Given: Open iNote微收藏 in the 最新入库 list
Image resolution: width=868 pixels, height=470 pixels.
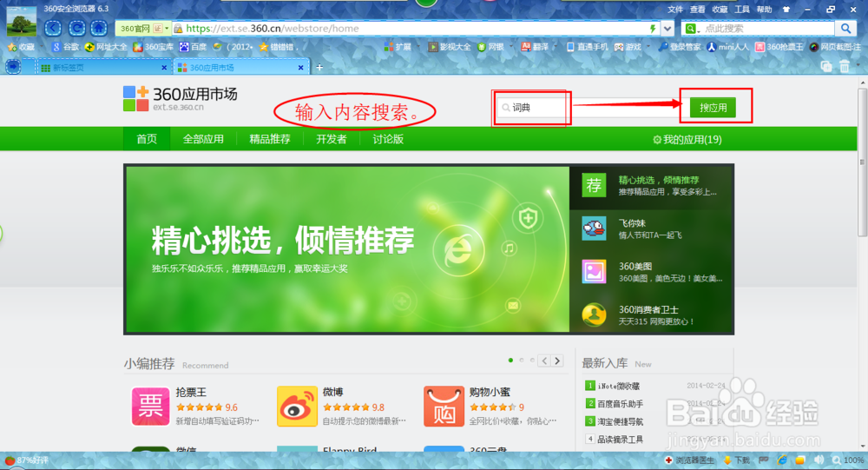Looking at the screenshot, I should pyautogui.click(x=618, y=386).
